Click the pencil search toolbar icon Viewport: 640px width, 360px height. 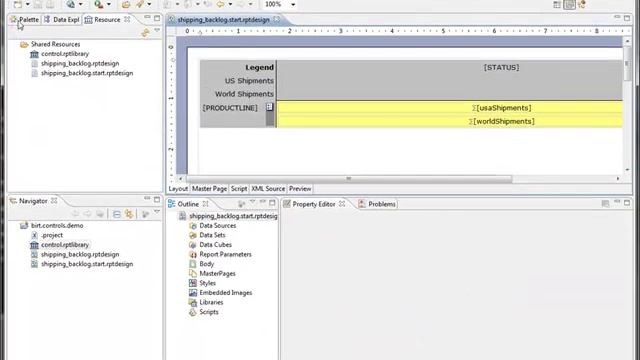pos(140,4)
